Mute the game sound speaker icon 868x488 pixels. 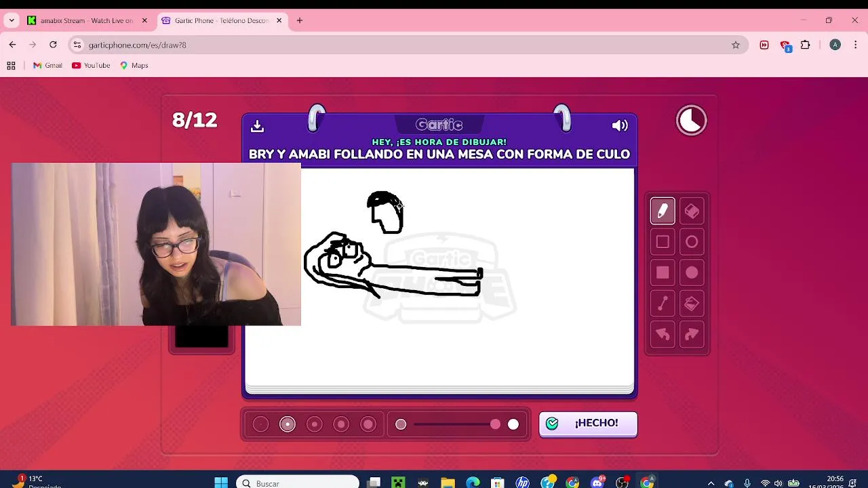click(x=620, y=125)
